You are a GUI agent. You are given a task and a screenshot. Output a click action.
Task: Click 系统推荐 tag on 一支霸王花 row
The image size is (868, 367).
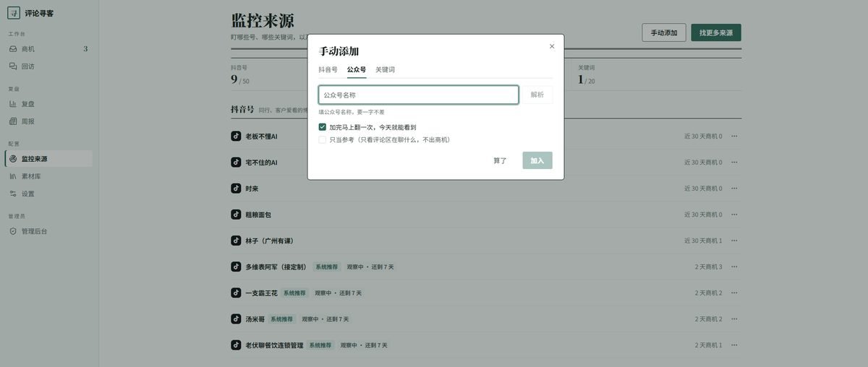click(x=294, y=293)
